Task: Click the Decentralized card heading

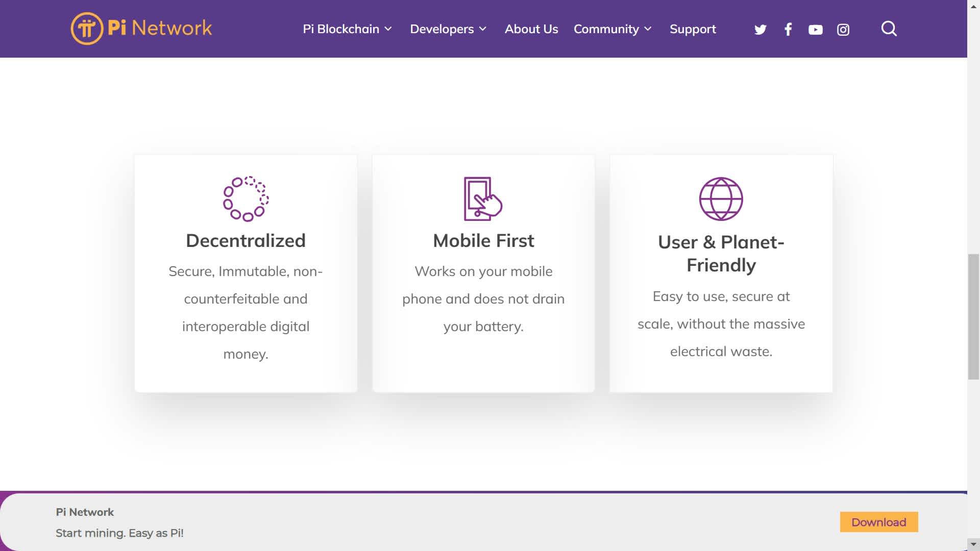Action: point(246,241)
